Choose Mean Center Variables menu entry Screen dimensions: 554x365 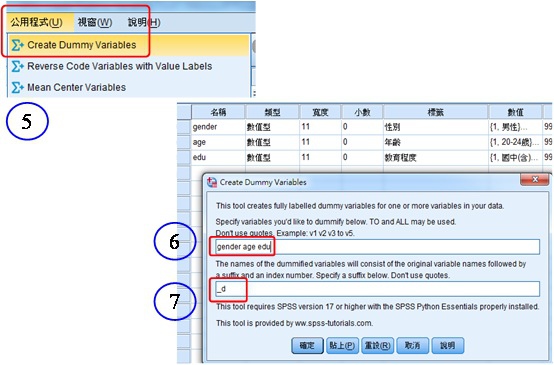click(x=129, y=87)
